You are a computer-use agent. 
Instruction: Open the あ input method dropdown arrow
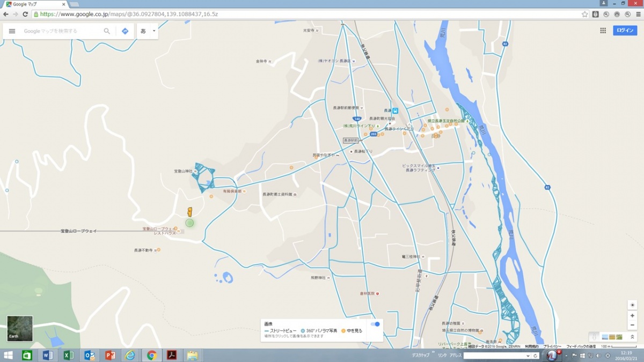154,31
